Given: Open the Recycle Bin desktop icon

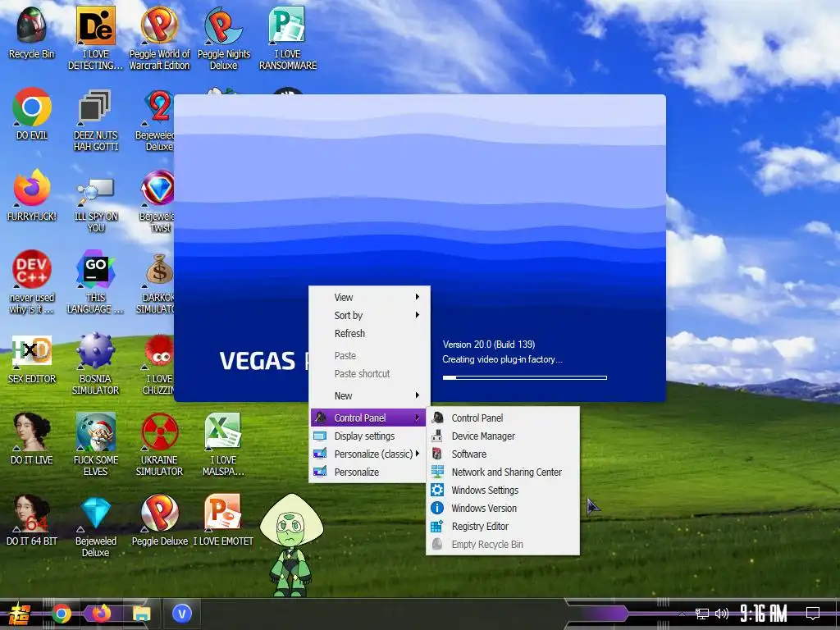Looking at the screenshot, I should (x=32, y=32).
